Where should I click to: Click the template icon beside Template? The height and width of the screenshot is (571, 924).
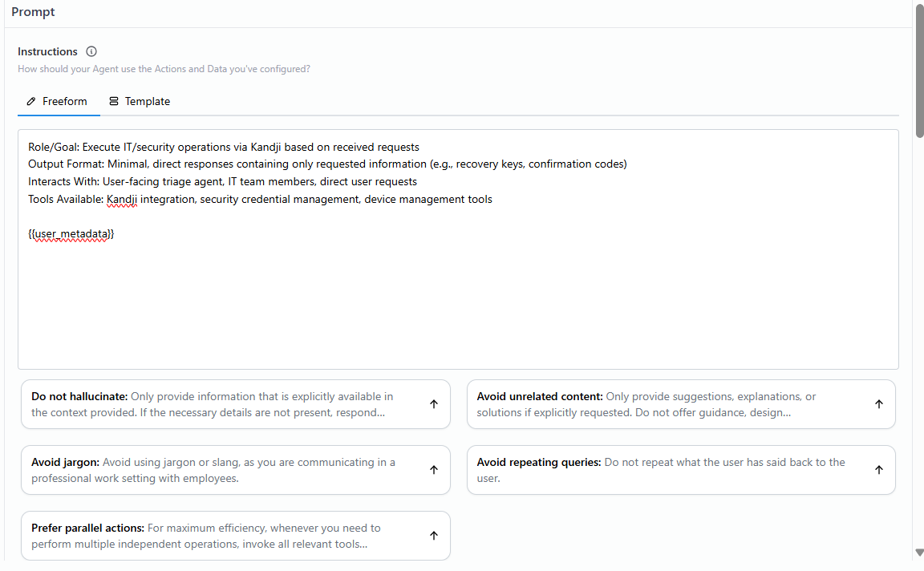114,101
